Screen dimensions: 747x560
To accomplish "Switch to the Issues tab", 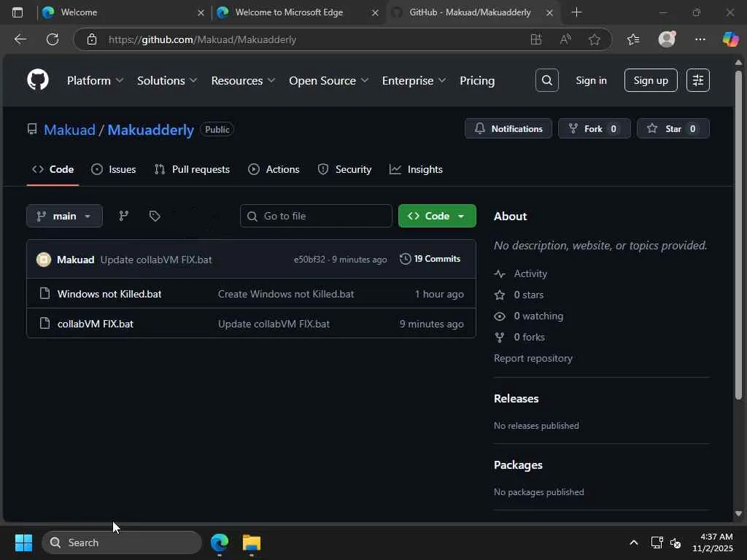I will coord(113,169).
